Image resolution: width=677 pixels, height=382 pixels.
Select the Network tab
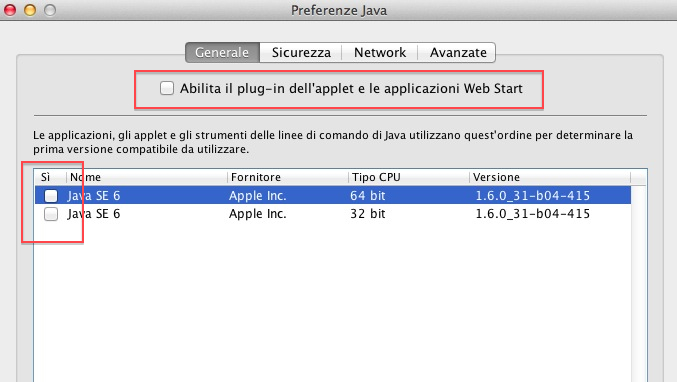(x=380, y=52)
